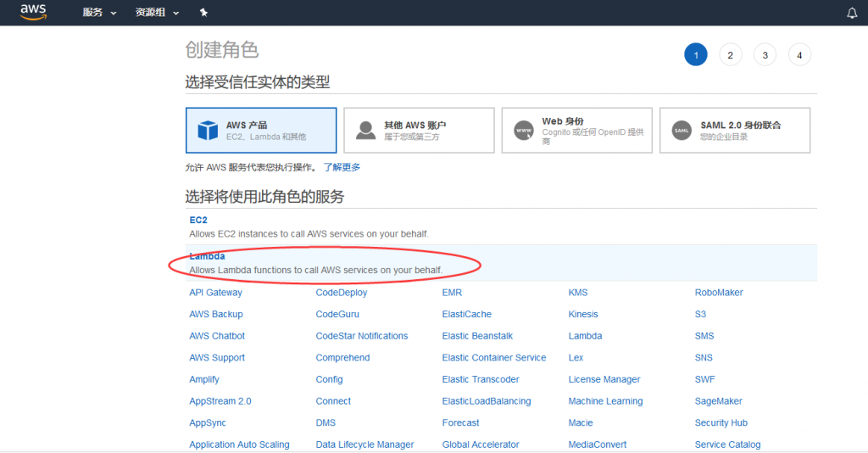Viewport: 868px width, 453px height.
Task: Click the AWS logo in top bar
Action: tap(33, 13)
